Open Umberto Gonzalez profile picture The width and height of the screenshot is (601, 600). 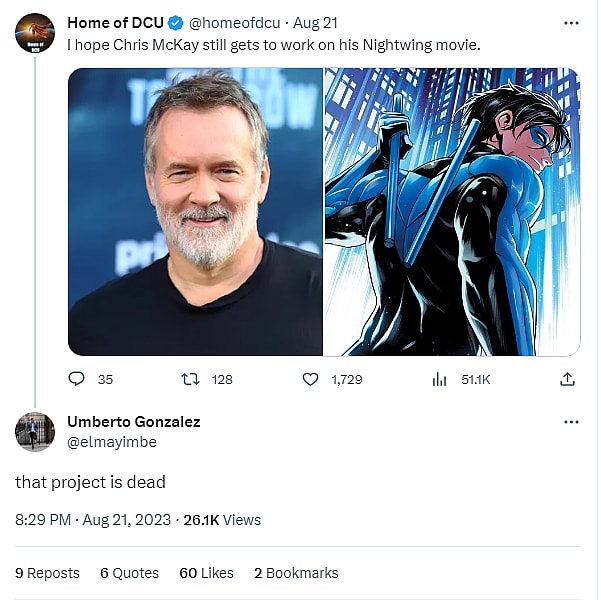pyautogui.click(x=35, y=431)
